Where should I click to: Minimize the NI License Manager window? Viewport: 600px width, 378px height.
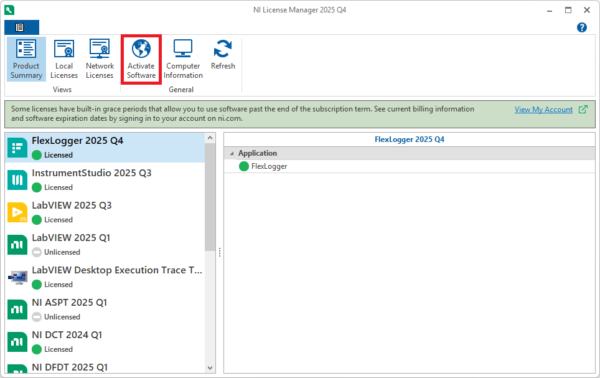550,10
